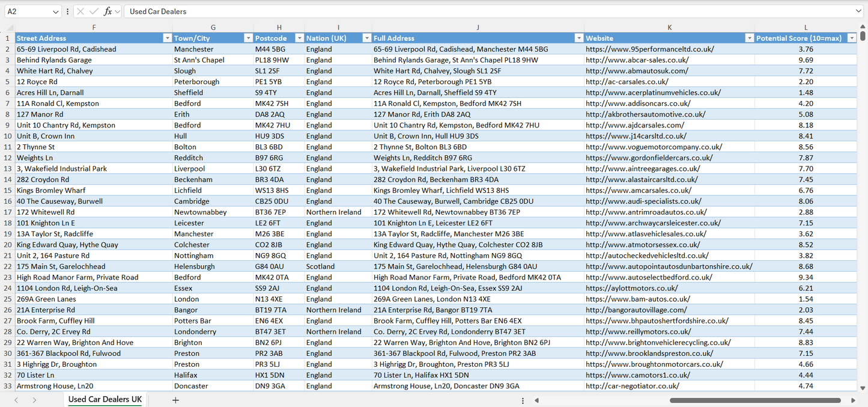Select full address 2 Thynne St, Bolton BL3 6BD
Screen dimensions: 868x407
tap(478, 147)
